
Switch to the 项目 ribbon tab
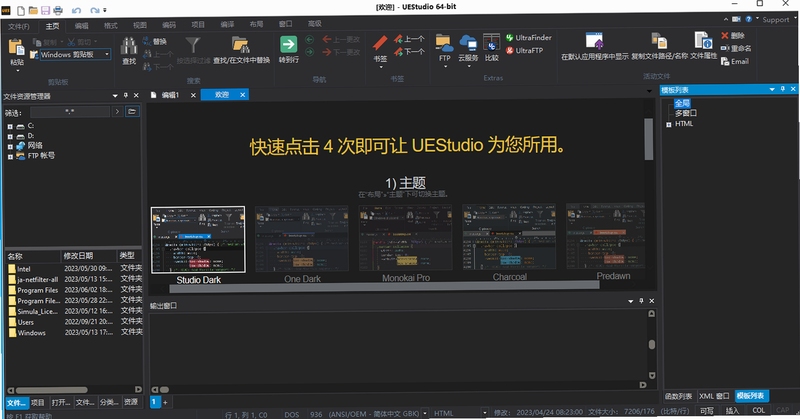(198, 24)
